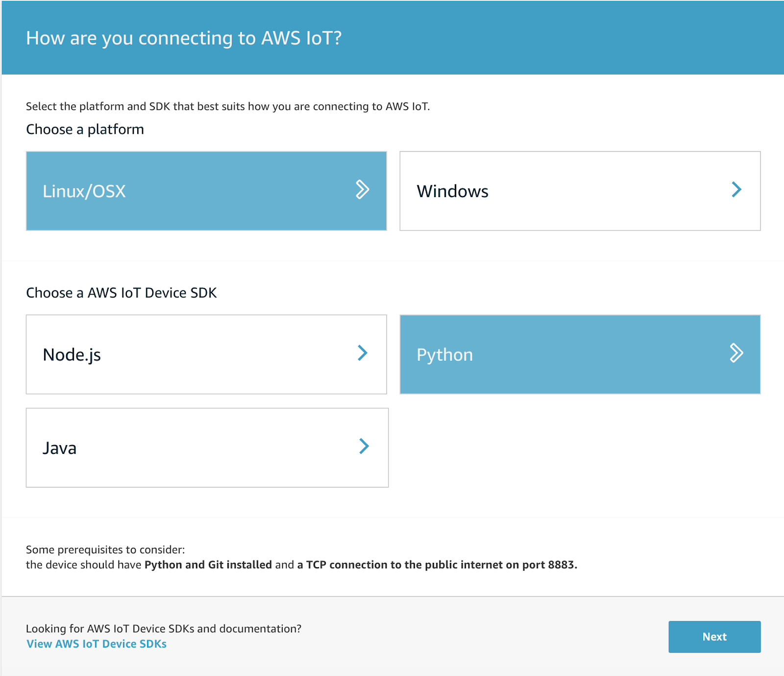784x676 pixels.
Task: Click 'Python and Git installed' bold text
Action: click(208, 565)
